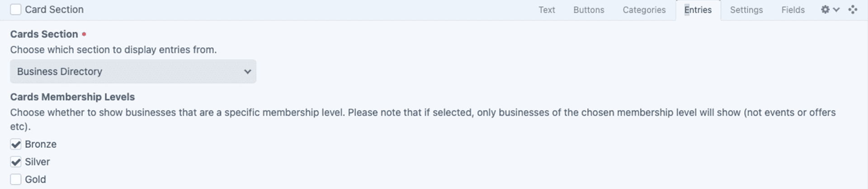The image size is (868, 189).
Task: Uncheck the Silver membership checkbox
Action: coord(16,162)
